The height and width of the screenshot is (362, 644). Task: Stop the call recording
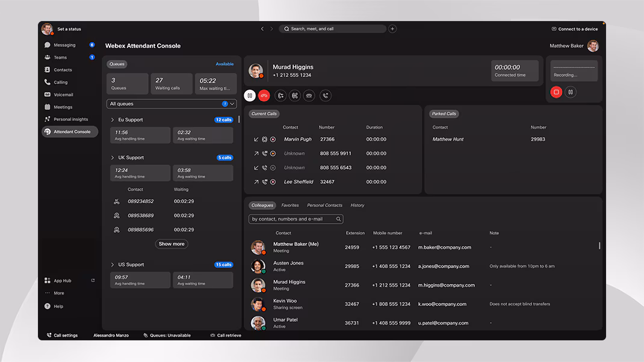(556, 91)
